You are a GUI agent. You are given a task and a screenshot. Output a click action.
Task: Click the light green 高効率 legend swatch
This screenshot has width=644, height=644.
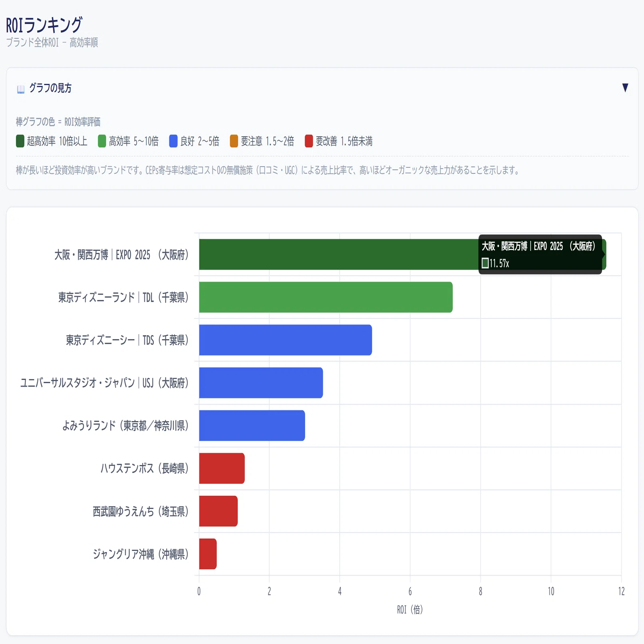coord(102,141)
